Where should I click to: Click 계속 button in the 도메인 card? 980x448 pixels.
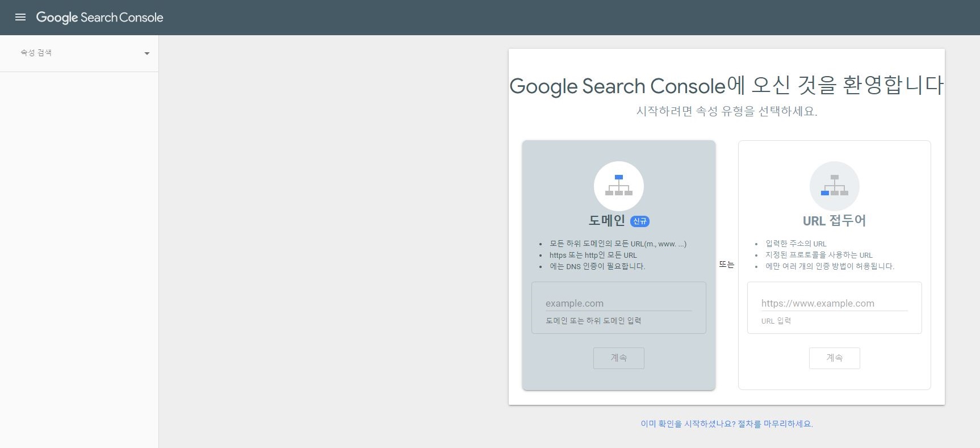(619, 358)
